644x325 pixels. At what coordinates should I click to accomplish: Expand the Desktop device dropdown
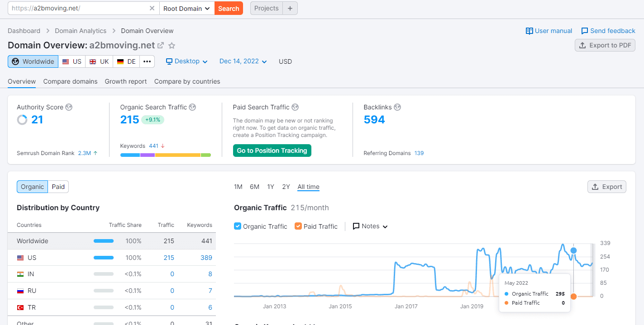tap(186, 61)
